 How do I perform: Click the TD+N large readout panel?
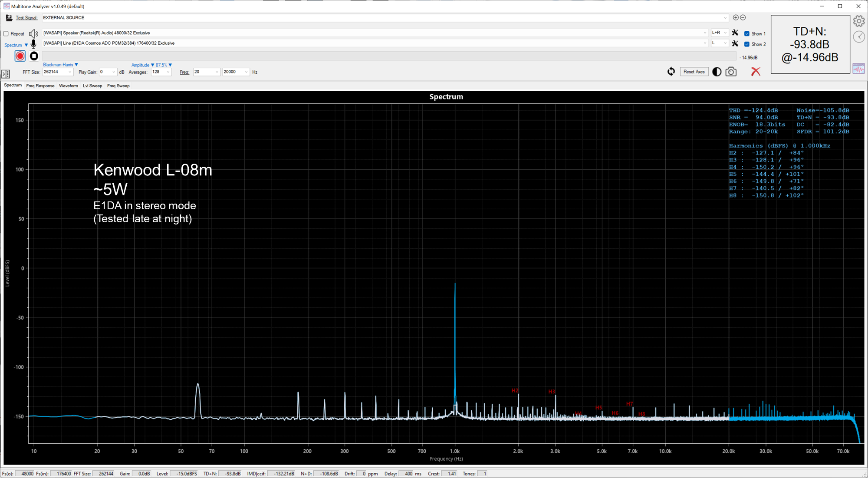tap(810, 44)
